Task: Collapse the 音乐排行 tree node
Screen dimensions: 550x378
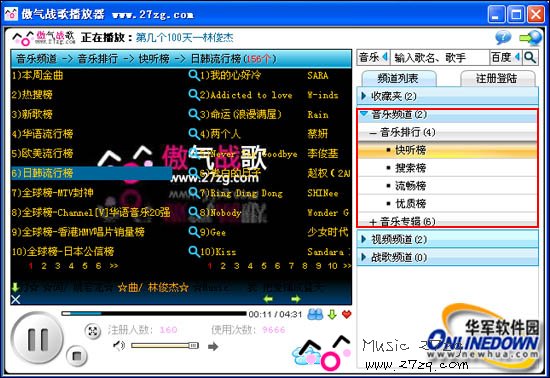Action: [x=373, y=133]
